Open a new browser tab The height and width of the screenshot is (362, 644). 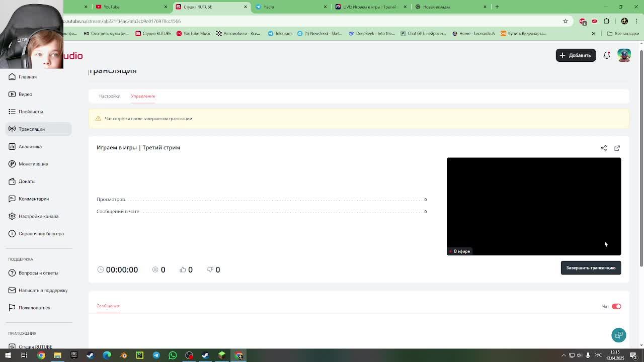497,7
